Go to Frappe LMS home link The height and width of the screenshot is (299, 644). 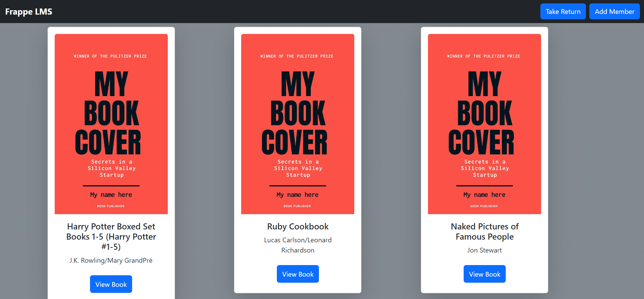click(29, 12)
